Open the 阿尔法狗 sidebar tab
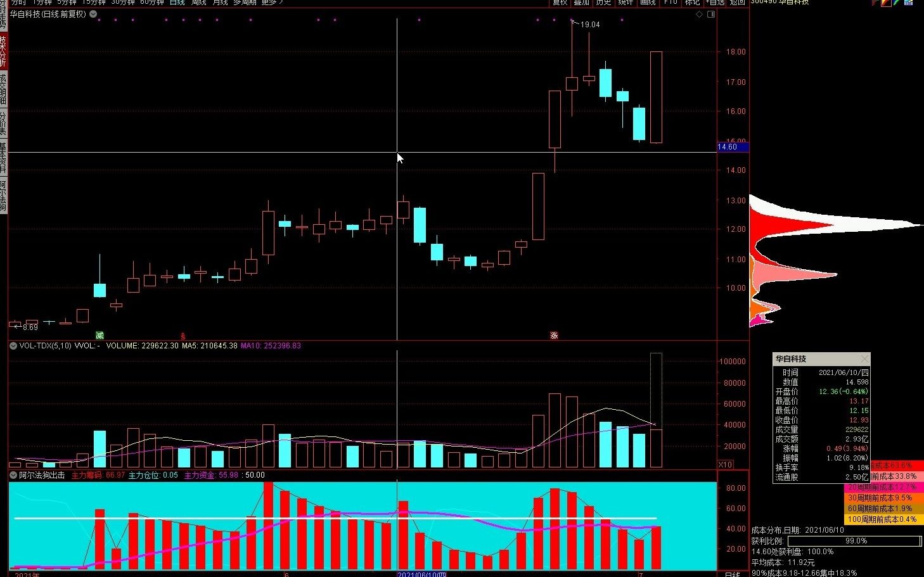 pos(3,195)
